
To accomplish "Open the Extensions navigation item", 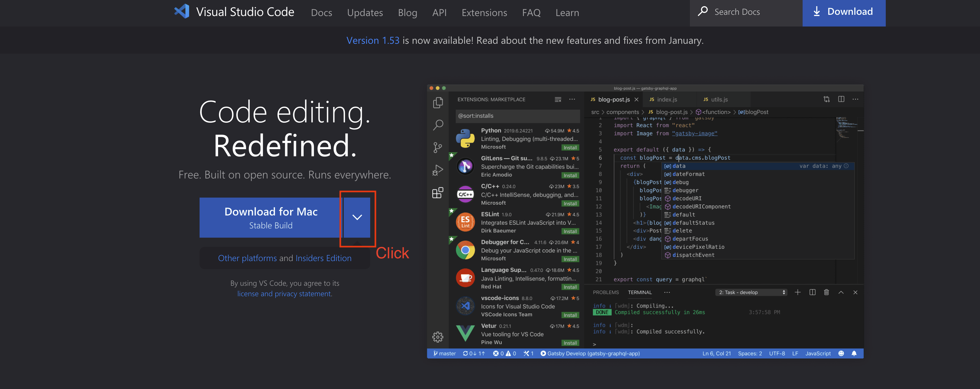I will [x=484, y=13].
